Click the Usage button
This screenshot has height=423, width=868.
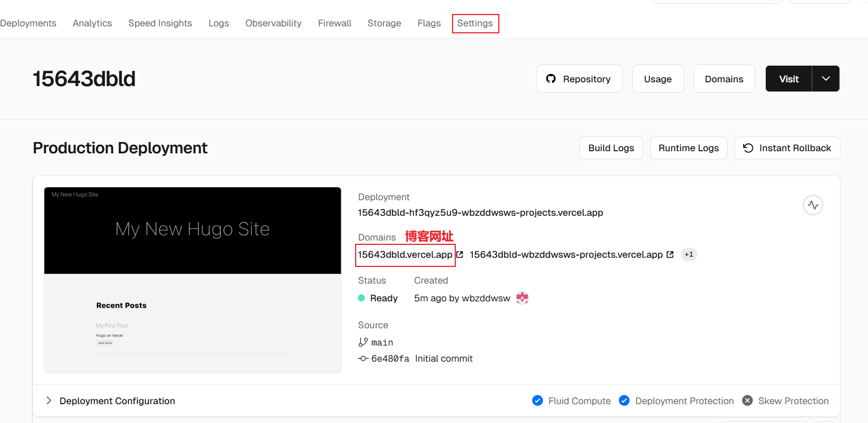[x=658, y=79]
